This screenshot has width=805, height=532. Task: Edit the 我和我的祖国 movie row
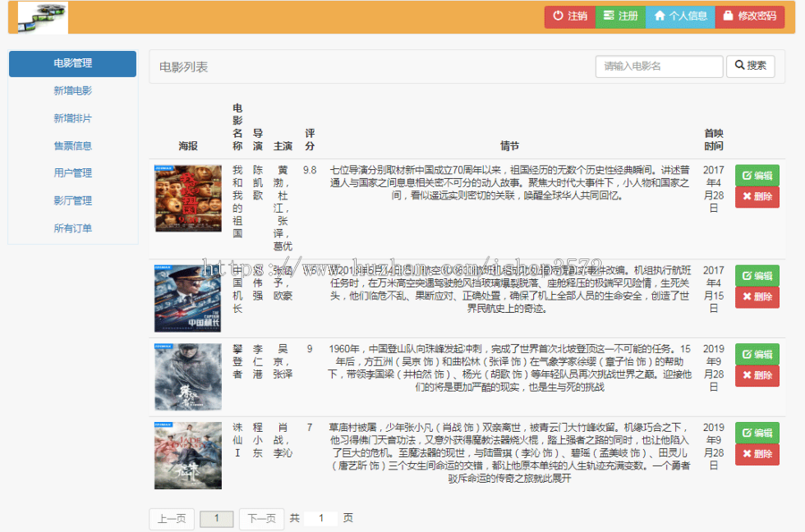coord(758,175)
